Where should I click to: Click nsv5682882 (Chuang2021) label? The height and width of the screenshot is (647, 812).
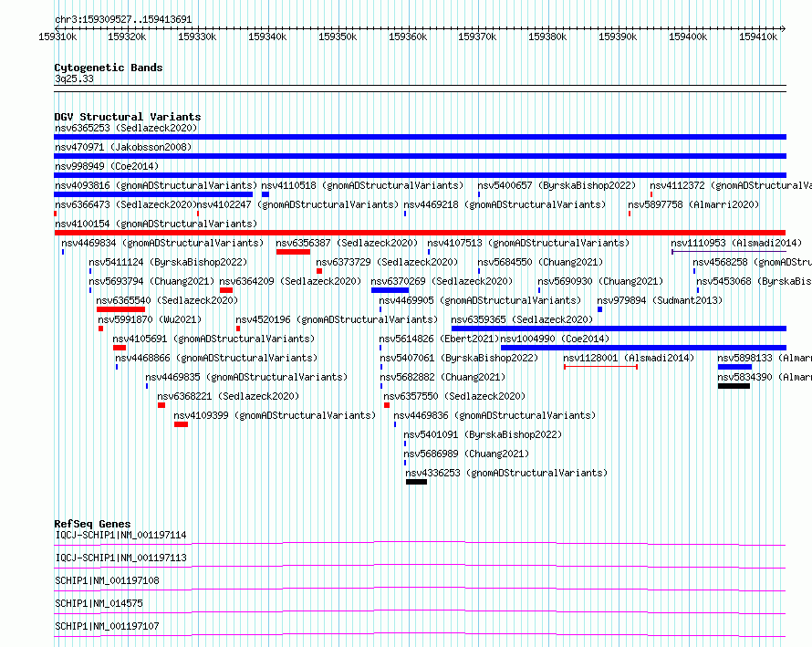pos(442,377)
